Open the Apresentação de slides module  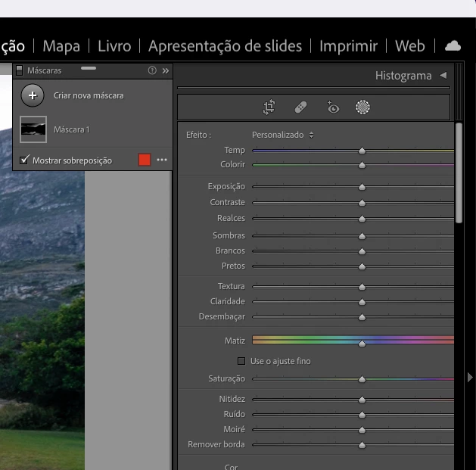point(226,46)
